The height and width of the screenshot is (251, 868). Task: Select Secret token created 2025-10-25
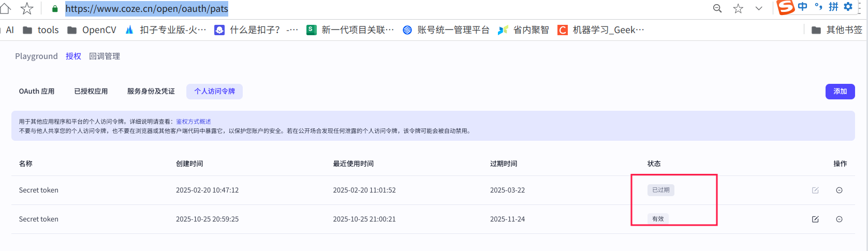pos(39,219)
